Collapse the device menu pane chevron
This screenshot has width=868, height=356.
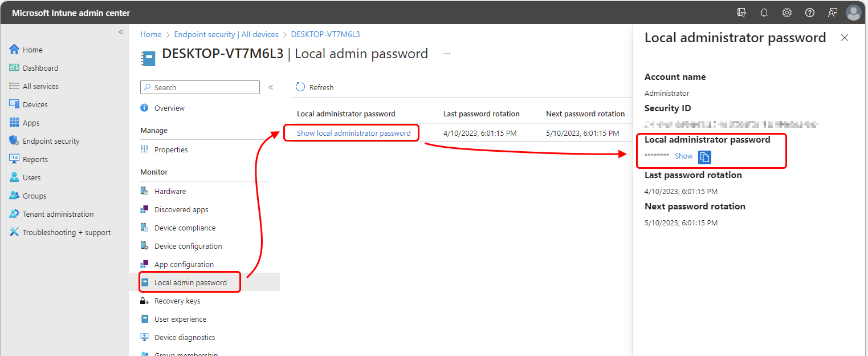[271, 87]
